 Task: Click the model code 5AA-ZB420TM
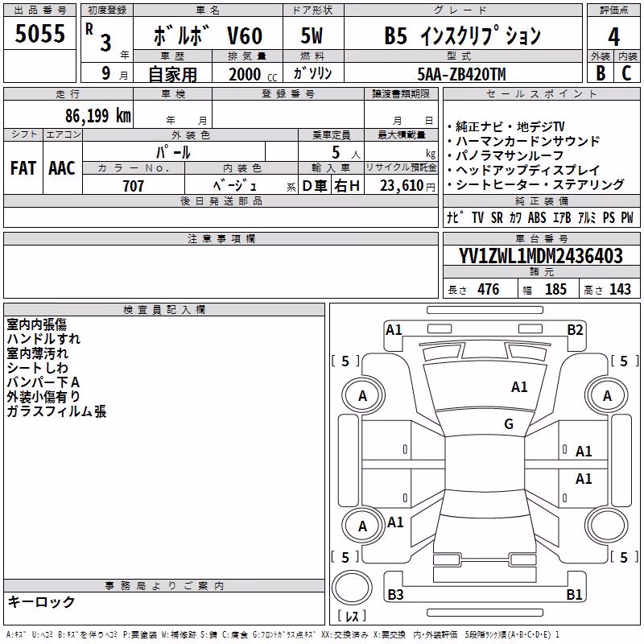pos(461,74)
